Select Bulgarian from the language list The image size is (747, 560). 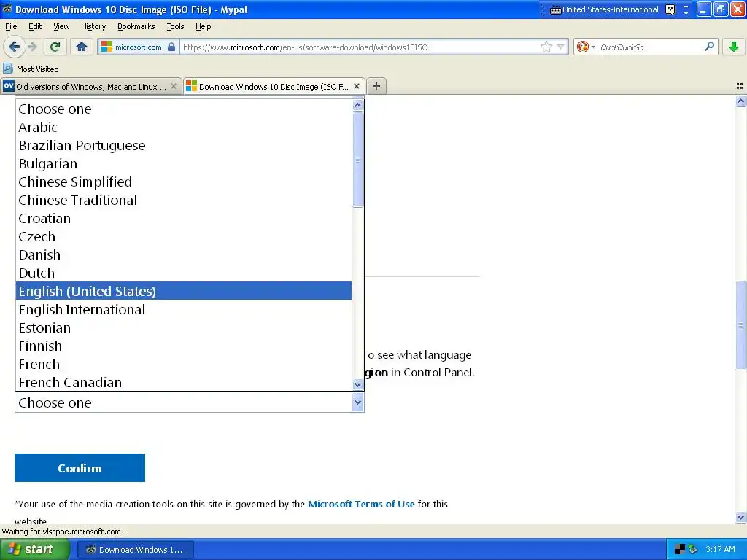click(x=183, y=164)
